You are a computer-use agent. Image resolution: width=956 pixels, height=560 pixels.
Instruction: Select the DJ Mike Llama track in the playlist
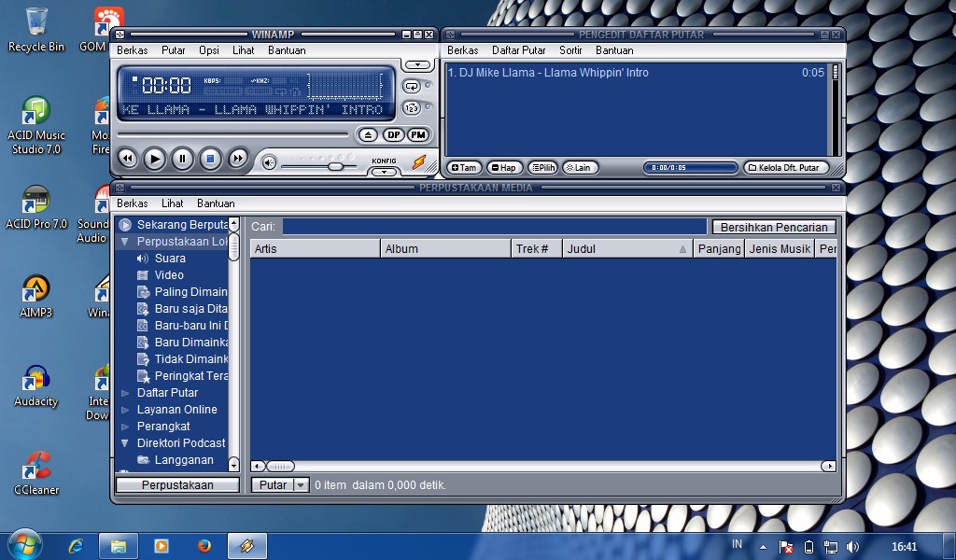(x=560, y=72)
